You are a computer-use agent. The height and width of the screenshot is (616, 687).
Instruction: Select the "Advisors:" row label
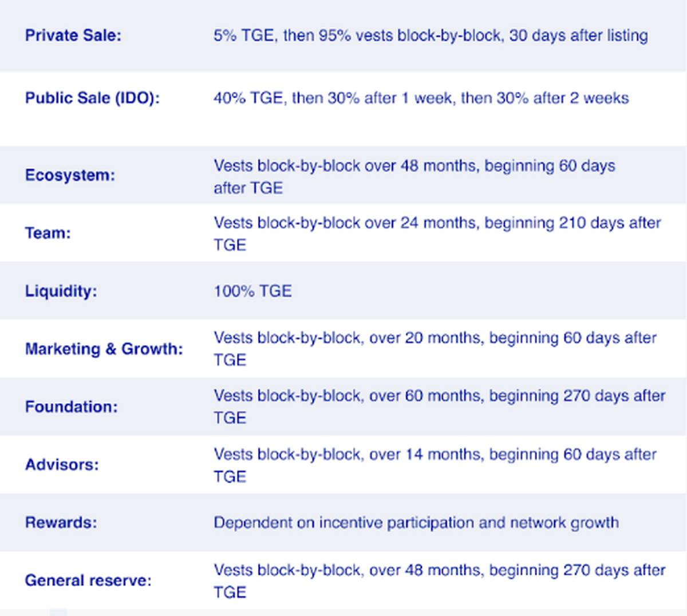62,464
